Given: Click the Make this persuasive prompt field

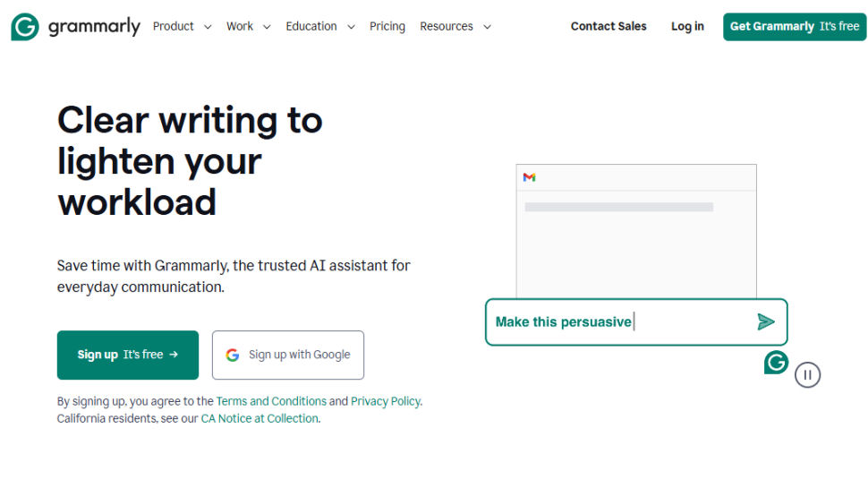Looking at the screenshot, I should pyautogui.click(x=617, y=322).
